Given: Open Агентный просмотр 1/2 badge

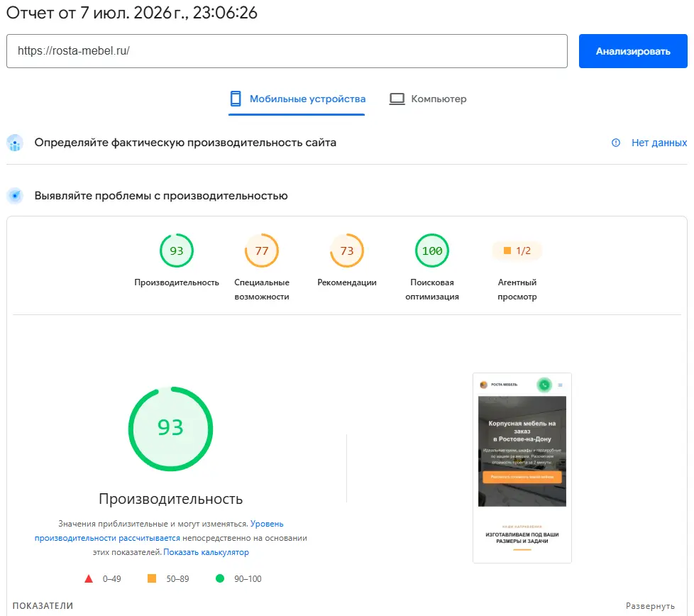Looking at the screenshot, I should click(517, 251).
